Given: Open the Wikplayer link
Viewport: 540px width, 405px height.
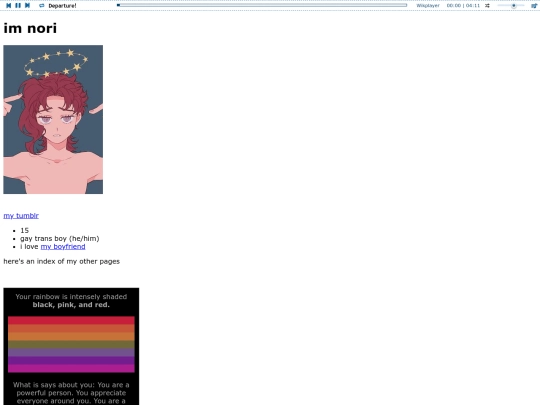Looking at the screenshot, I should click(x=428, y=6).
